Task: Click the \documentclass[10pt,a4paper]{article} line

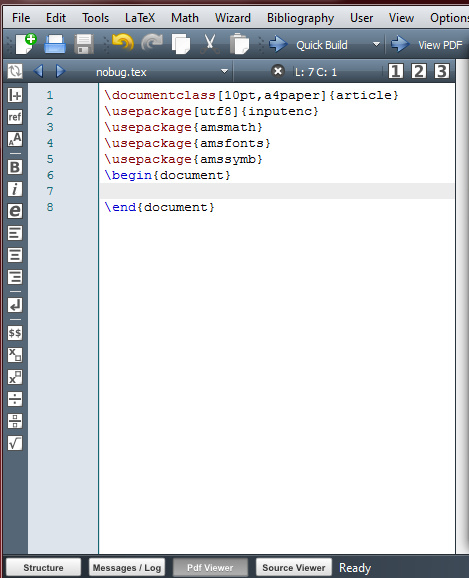Action: coord(251,95)
